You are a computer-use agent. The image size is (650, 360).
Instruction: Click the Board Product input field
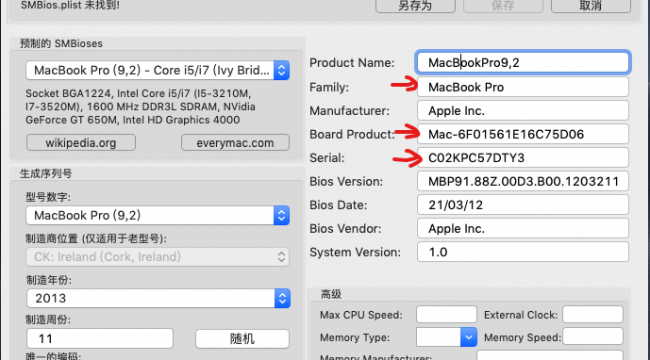[523, 134]
